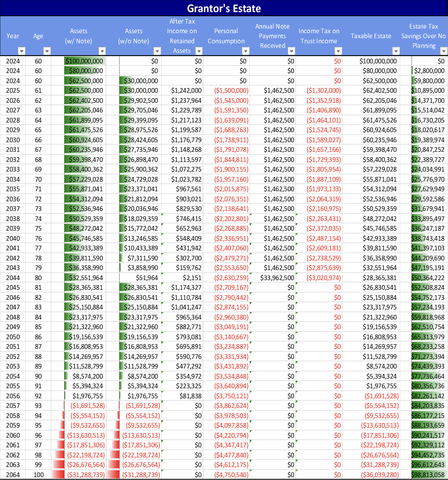Viewport: 448px width, 480px height.
Task: Select the $36,358,990 taxable estate cell
Action: pos(371,258)
